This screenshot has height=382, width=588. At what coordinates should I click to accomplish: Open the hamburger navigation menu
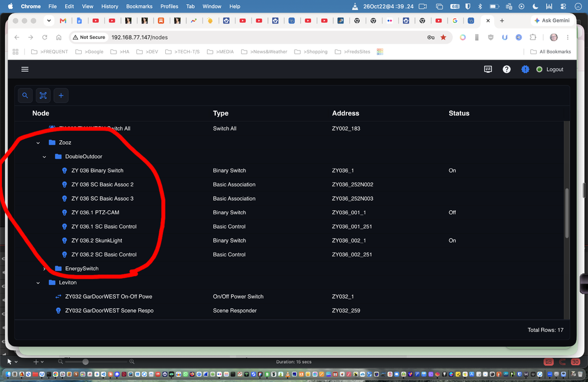pos(25,69)
